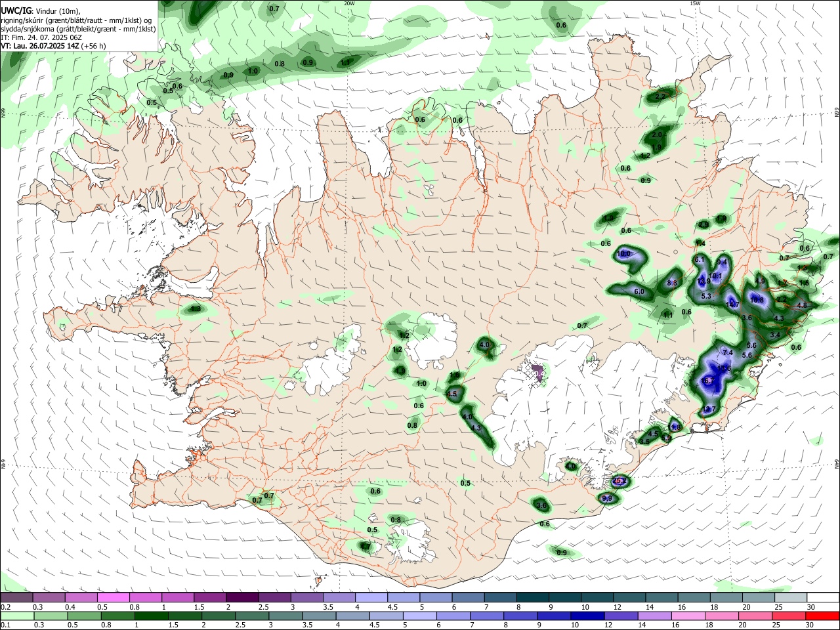Select the lower-row swatch starting at 2.5
Image resolution: width=840 pixels, height=630 pixels.
pos(252,616)
